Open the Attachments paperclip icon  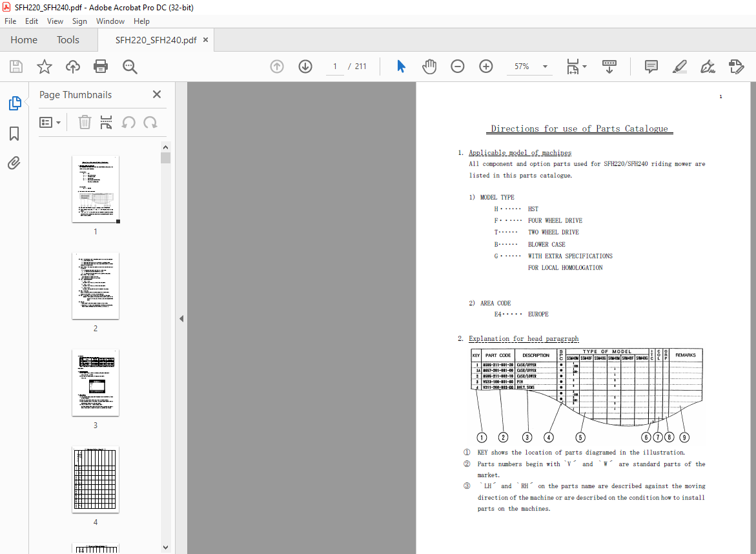coord(14,163)
